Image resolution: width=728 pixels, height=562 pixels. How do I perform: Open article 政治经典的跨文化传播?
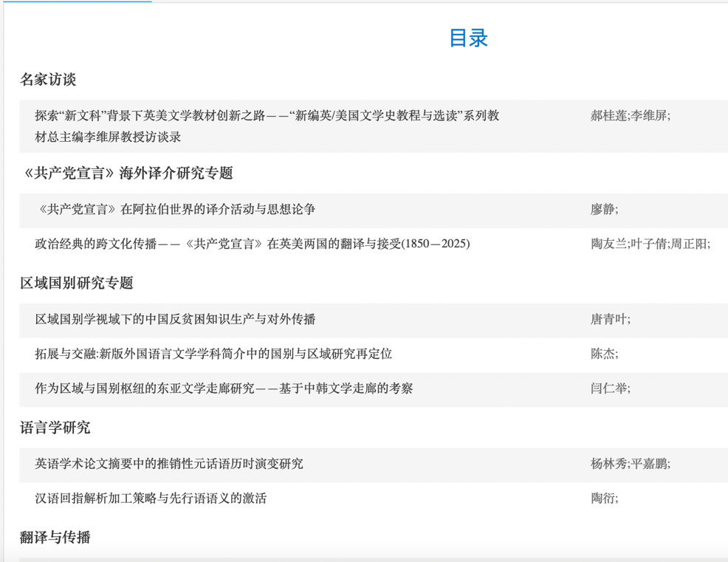(252, 244)
